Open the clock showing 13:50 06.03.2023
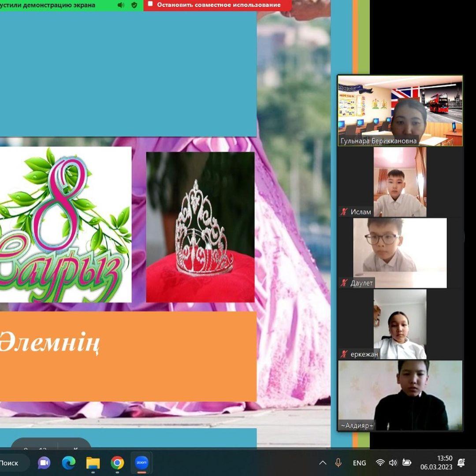Viewport: 476px width, 476px height. click(x=436, y=462)
